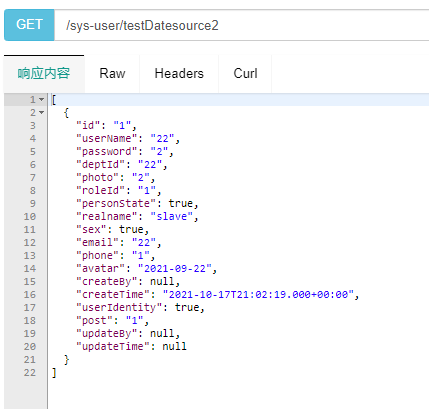Click the createTime timestamp value

pos(259,294)
